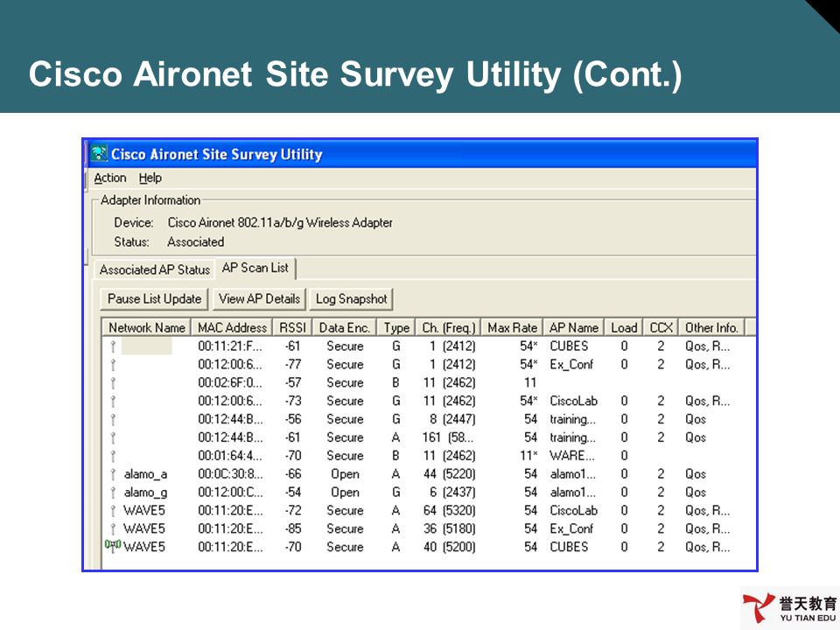
Task: Sort by the Max Rate column header
Action: click(x=512, y=327)
